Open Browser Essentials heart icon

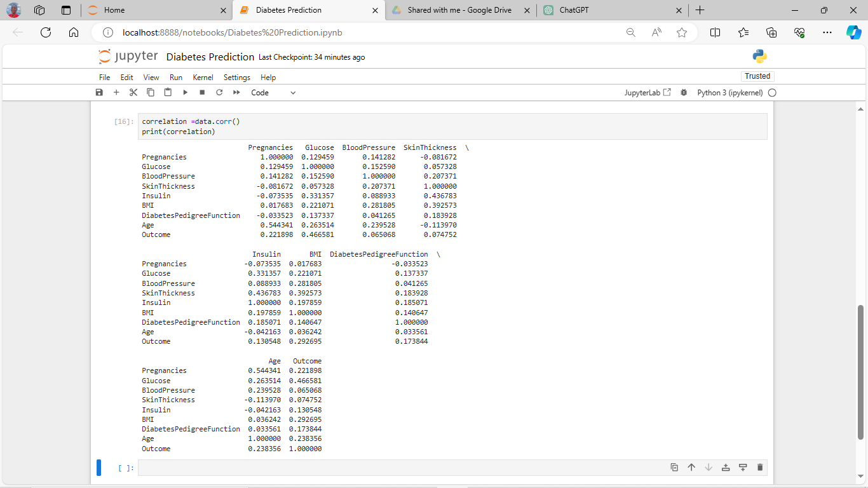coord(799,32)
